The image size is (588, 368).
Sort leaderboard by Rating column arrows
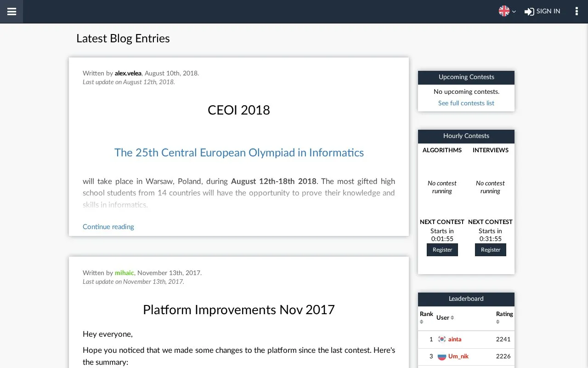point(498,322)
